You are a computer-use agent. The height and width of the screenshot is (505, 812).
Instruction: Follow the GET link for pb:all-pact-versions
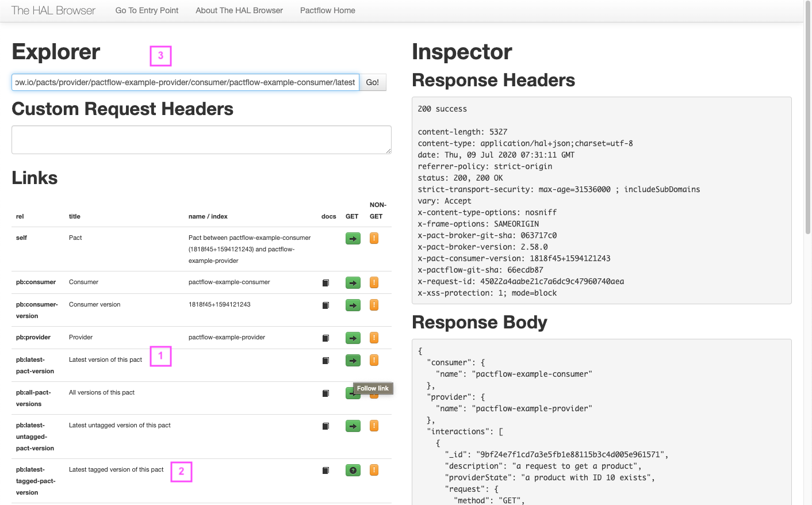(x=353, y=393)
